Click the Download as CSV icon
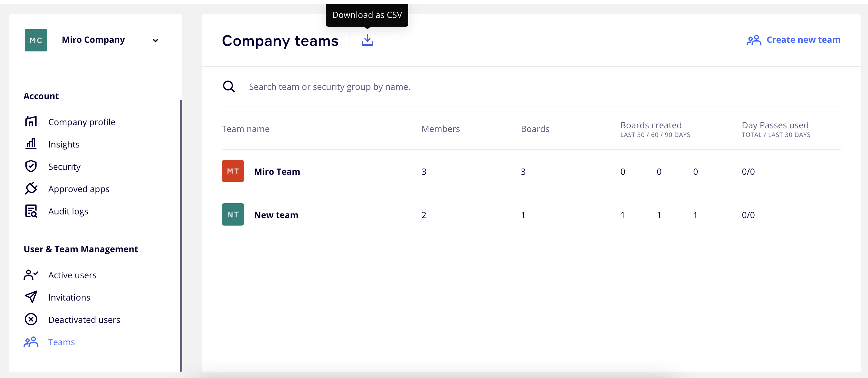868x378 pixels. [x=367, y=40]
